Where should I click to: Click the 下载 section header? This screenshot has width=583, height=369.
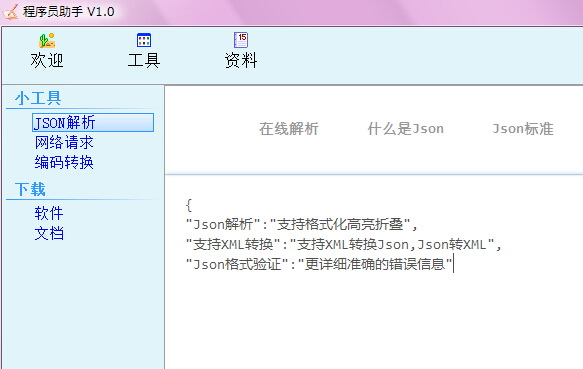click(x=30, y=189)
